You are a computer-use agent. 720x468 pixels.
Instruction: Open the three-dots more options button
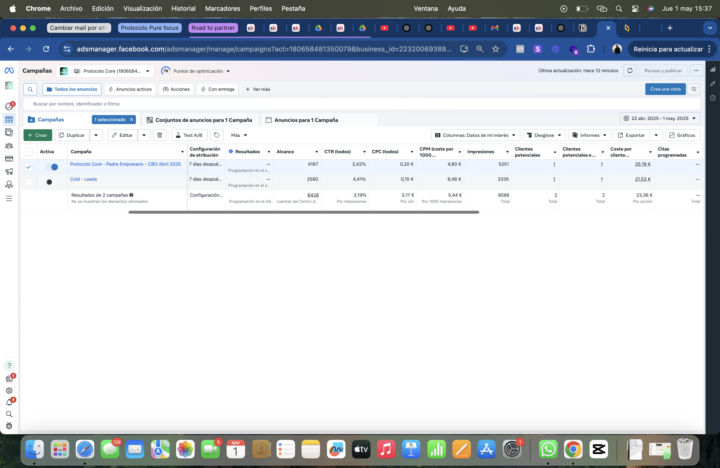point(697,71)
